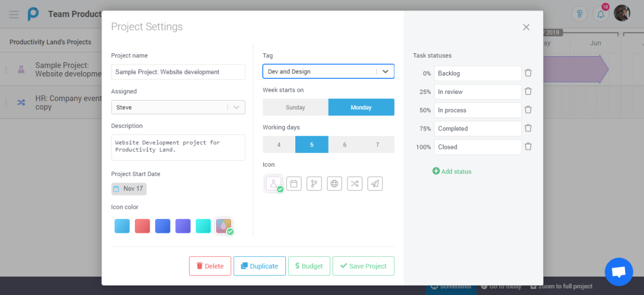Open the Budget button
This screenshot has width=644, height=295.
309,266
